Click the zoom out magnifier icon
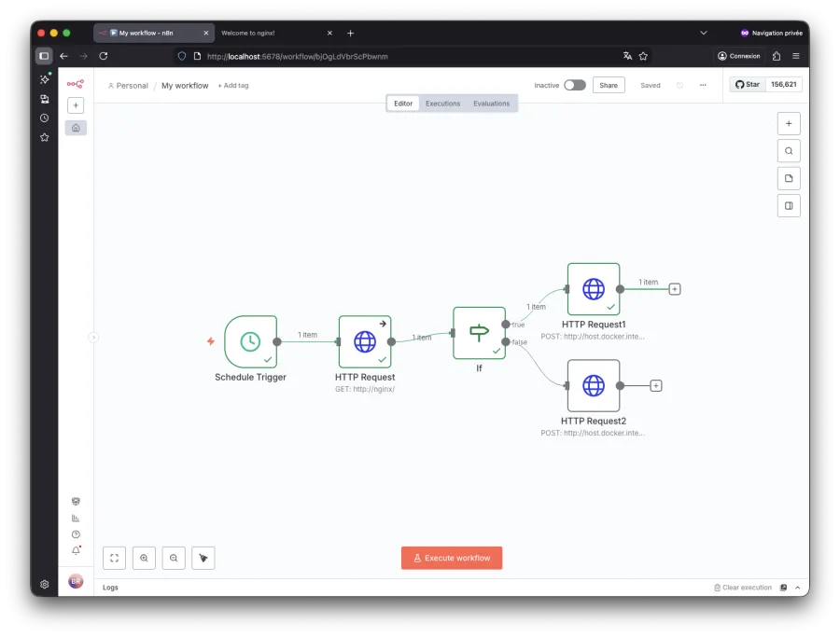The width and height of the screenshot is (840, 637). (x=174, y=557)
